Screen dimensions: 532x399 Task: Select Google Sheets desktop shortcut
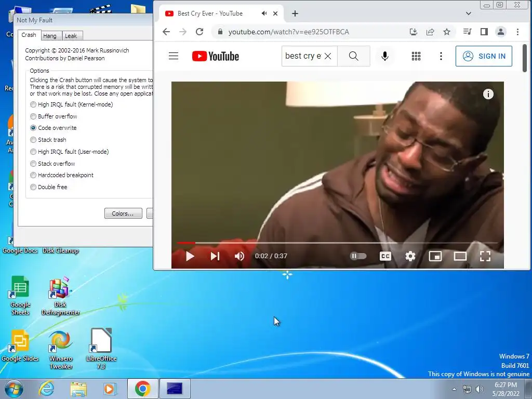(x=20, y=296)
